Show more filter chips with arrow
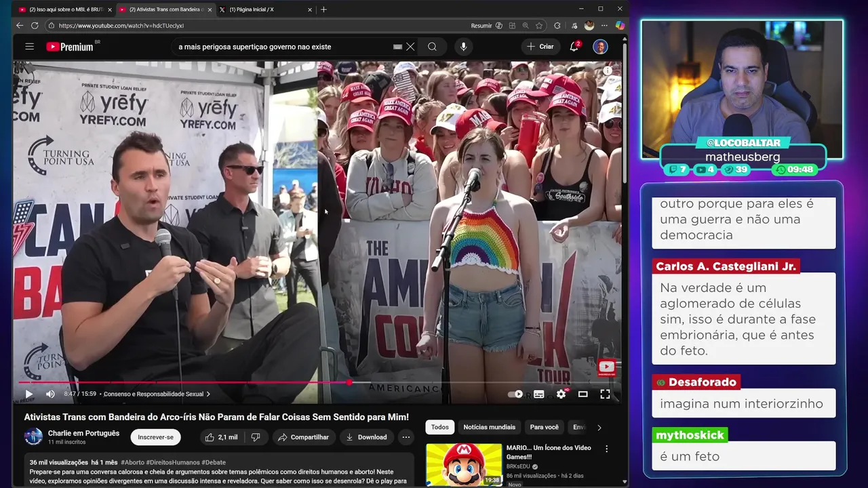The height and width of the screenshot is (488, 868). (x=599, y=428)
